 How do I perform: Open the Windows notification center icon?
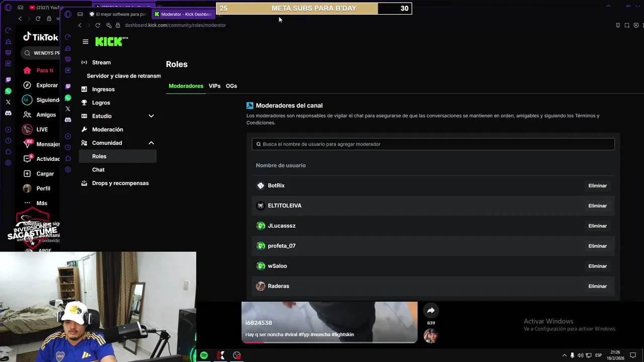(633, 355)
